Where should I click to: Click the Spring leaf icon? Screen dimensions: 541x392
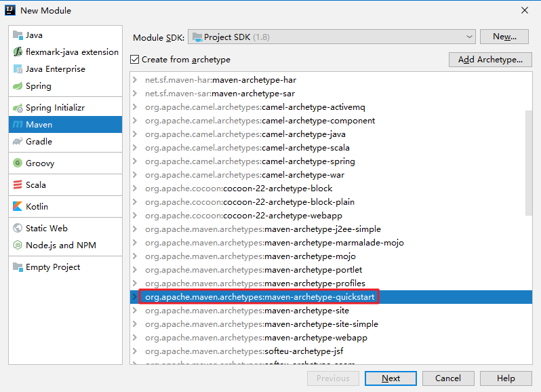[x=18, y=86]
